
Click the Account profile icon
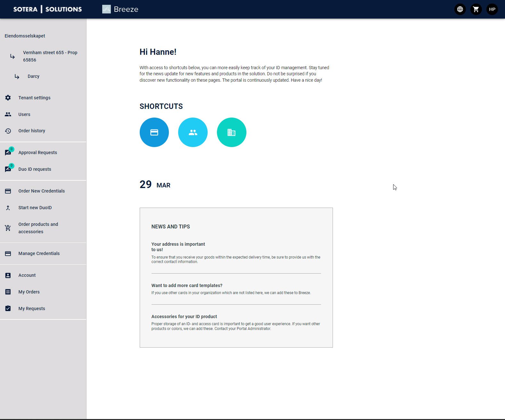[8, 275]
